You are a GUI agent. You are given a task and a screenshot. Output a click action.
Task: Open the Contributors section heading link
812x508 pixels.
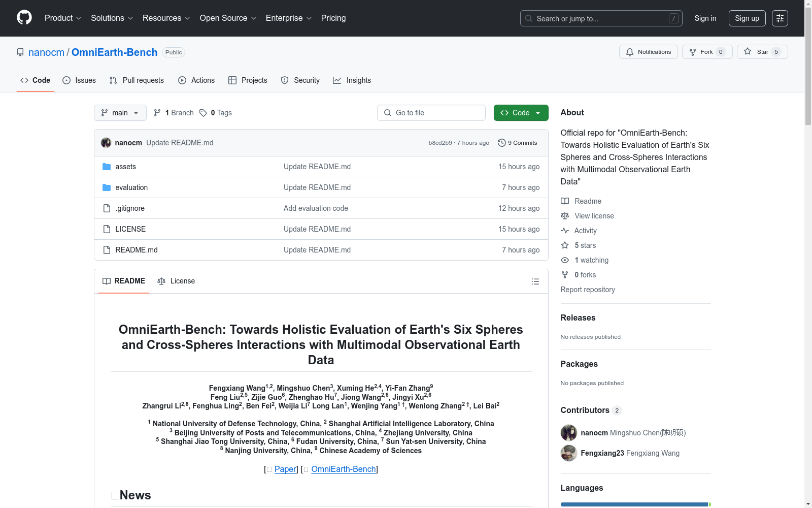(591, 410)
